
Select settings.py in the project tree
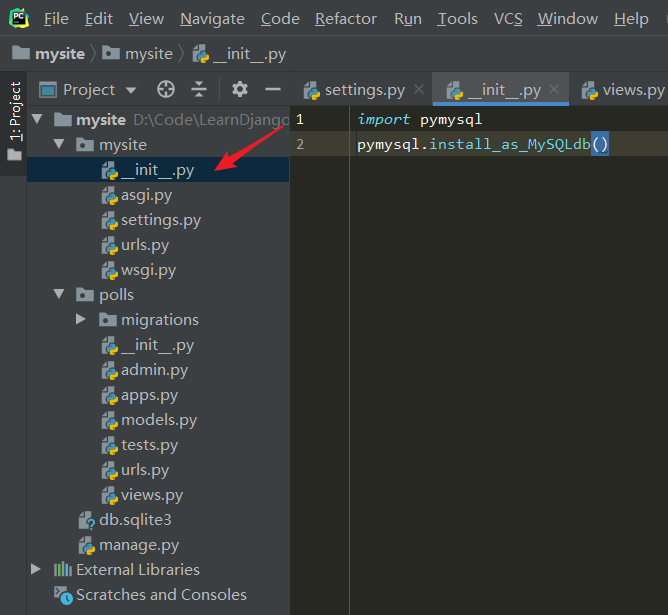[x=160, y=220]
